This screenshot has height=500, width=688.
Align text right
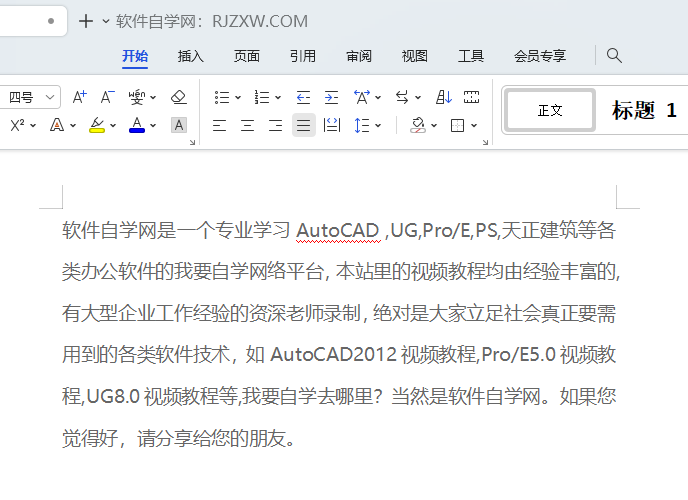[276, 126]
